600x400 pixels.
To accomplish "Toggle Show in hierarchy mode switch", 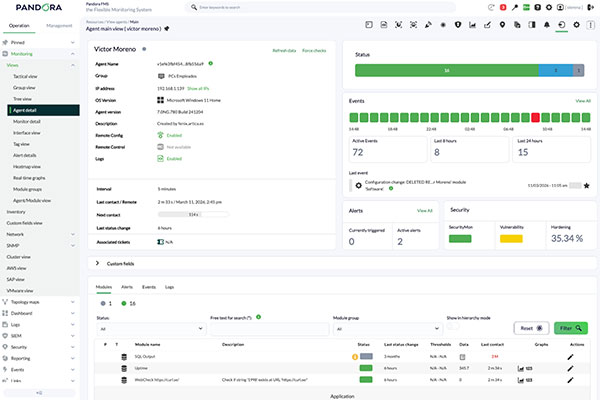I will coord(453,326).
